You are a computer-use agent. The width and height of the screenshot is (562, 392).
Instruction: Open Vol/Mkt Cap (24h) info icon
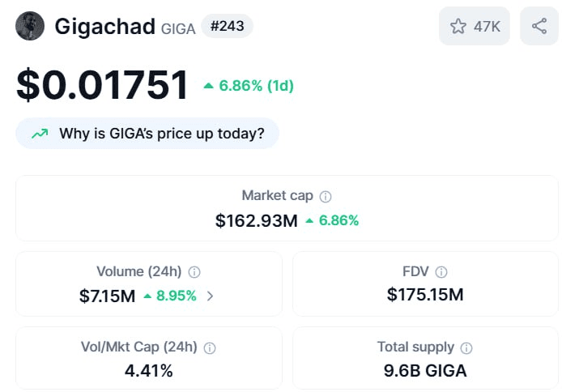click(x=210, y=348)
